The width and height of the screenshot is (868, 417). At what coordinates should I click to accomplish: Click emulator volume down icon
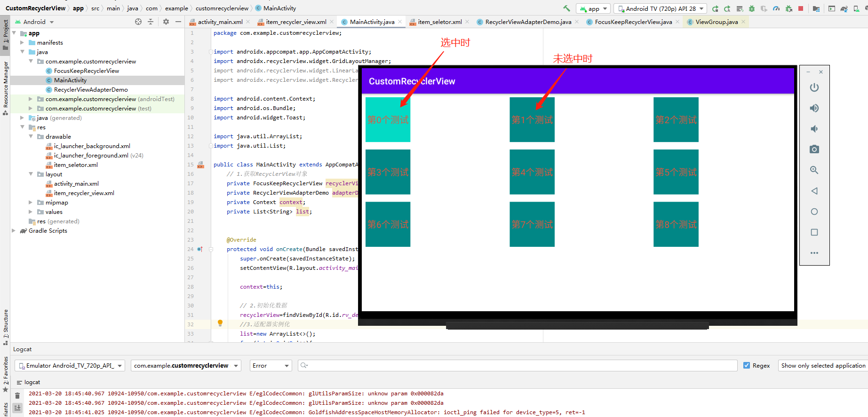814,129
